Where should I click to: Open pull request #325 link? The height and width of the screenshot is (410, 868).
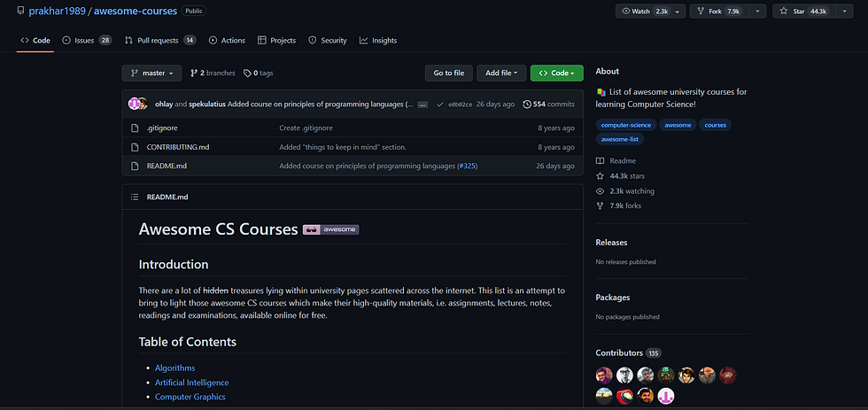pos(468,166)
